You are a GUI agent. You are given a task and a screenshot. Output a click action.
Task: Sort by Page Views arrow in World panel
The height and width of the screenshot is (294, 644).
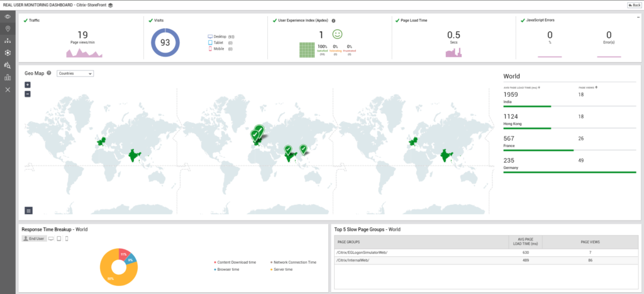coord(596,87)
